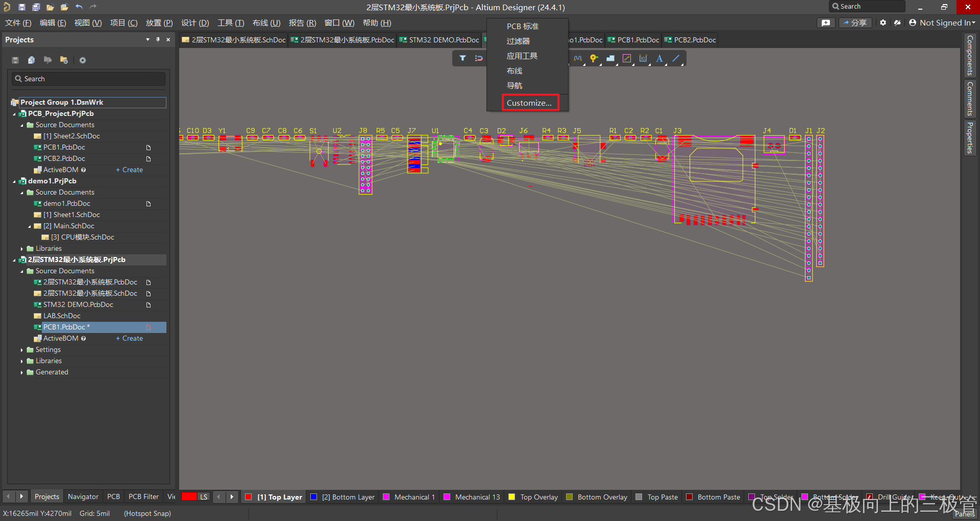The width and height of the screenshot is (980, 521).
Task: Click the Save icon in title bar
Action: [x=21, y=7]
